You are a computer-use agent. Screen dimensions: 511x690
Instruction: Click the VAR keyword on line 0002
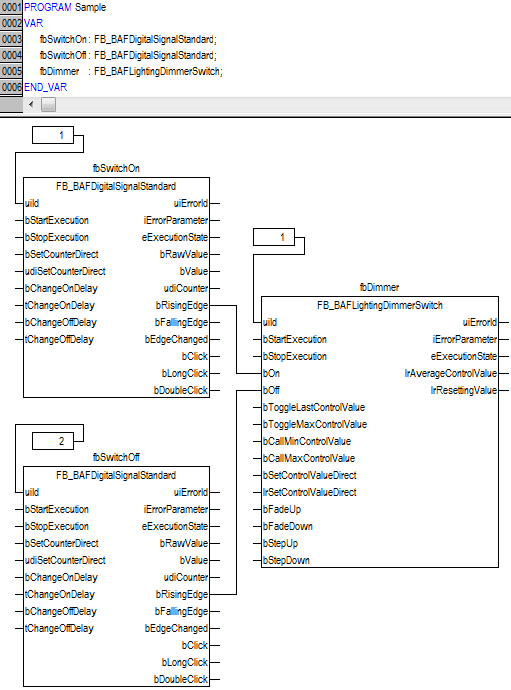[33, 23]
